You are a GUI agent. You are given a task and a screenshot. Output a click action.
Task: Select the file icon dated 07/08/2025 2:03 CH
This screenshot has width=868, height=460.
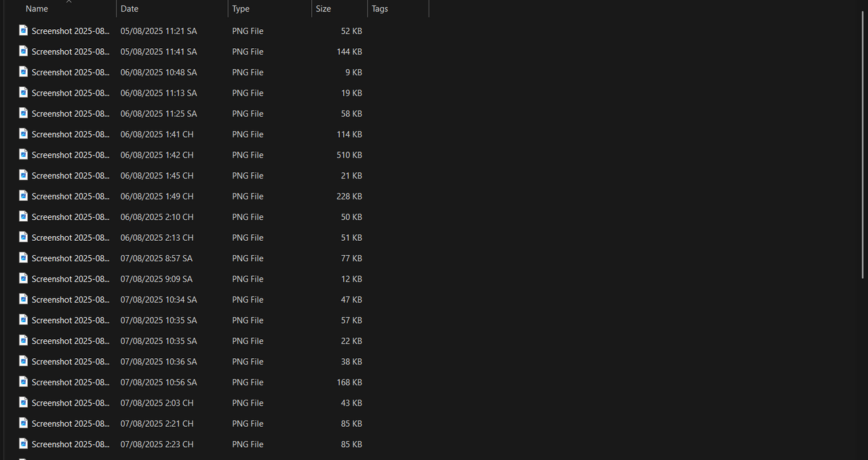tap(23, 403)
